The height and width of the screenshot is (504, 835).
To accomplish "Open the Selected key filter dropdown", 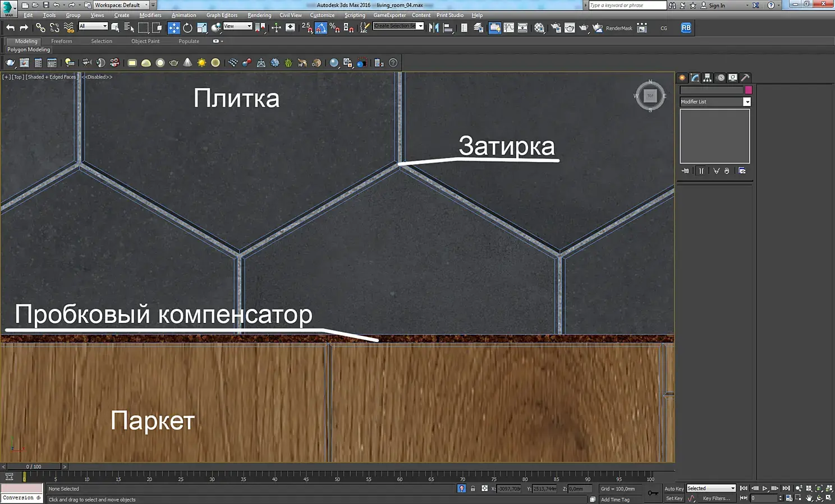I will (x=711, y=488).
